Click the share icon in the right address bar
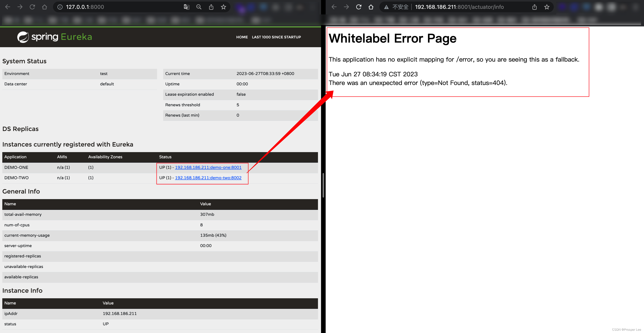Screen dimensions: 644x333 [535, 7]
